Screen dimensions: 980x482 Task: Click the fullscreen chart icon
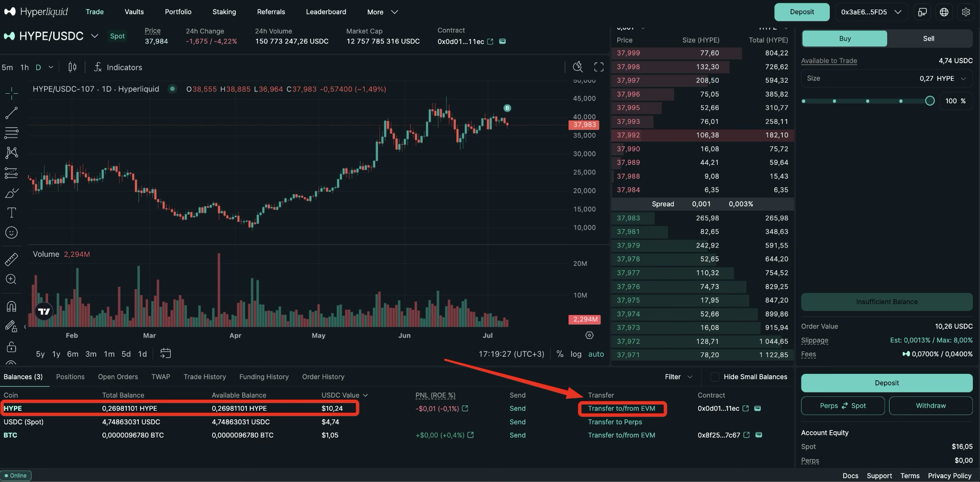tap(599, 67)
